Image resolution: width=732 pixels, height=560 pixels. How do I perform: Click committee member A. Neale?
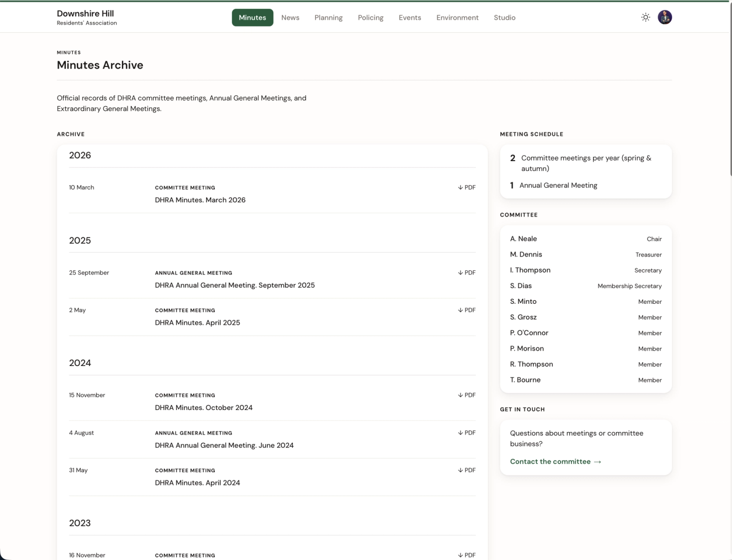click(x=523, y=238)
